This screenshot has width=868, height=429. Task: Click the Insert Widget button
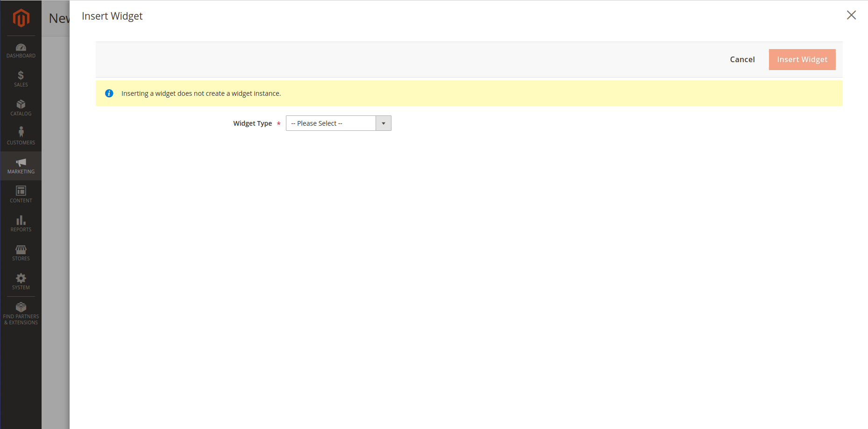802,59
